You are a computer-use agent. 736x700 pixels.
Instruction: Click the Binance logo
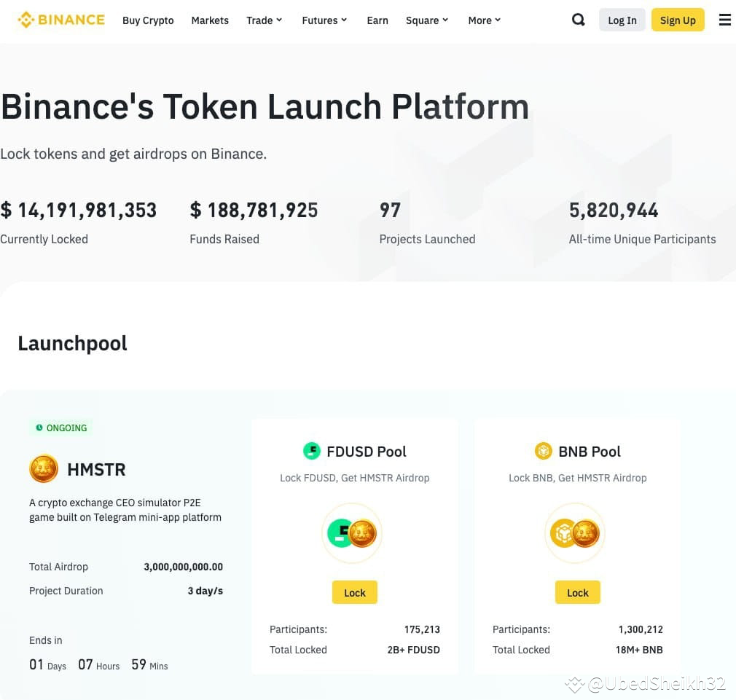pyautogui.click(x=61, y=20)
